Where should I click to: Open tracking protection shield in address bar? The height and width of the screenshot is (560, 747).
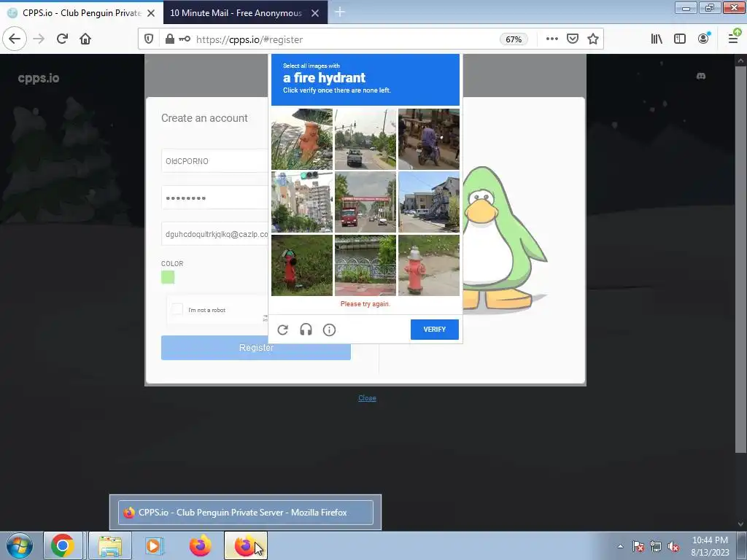149,39
